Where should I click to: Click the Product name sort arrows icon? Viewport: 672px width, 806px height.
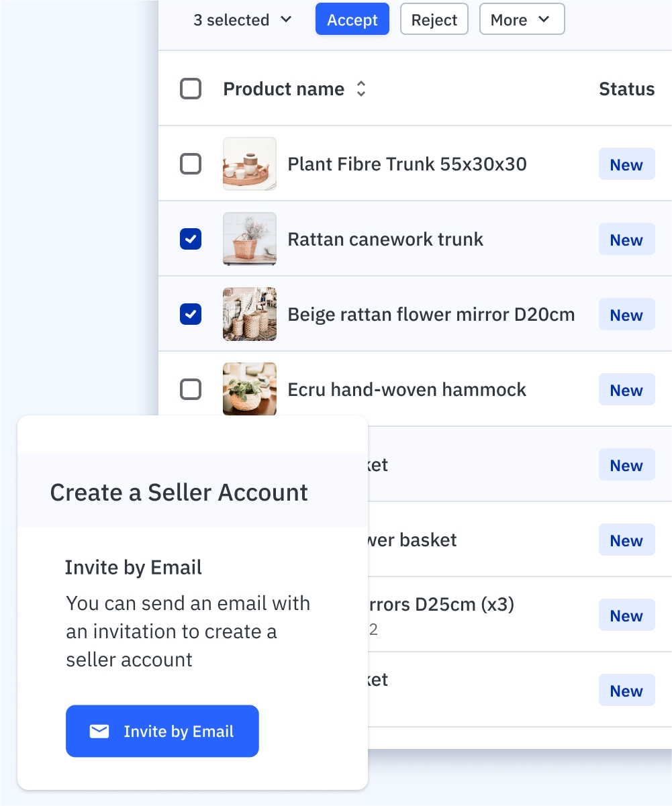(x=361, y=89)
